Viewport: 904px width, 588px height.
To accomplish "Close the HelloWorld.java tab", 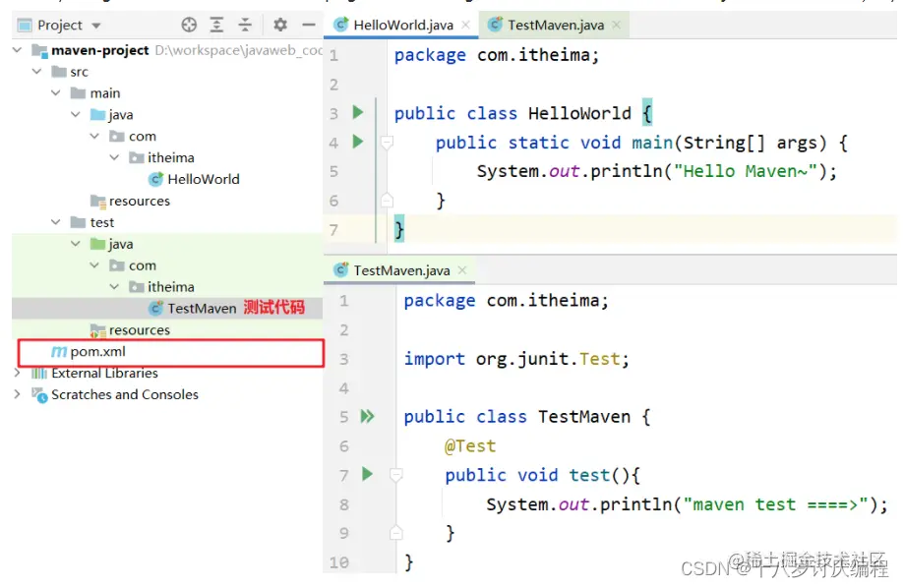I will point(466,25).
